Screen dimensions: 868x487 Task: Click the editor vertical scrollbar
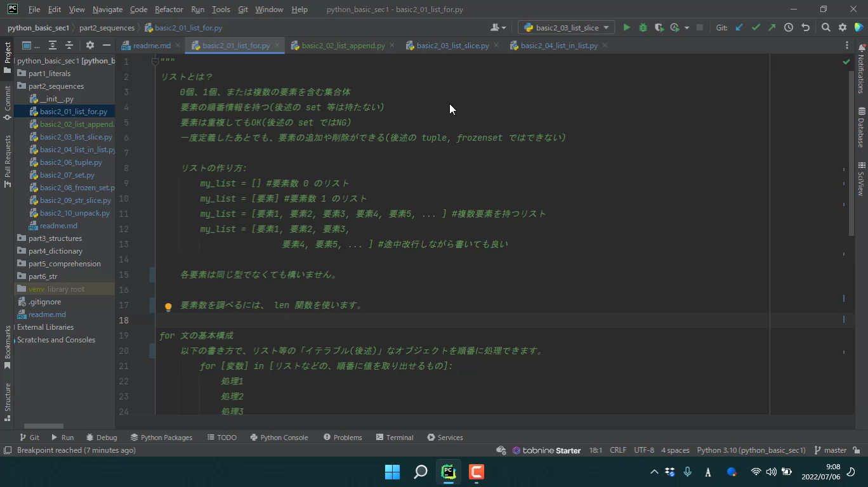(852, 152)
